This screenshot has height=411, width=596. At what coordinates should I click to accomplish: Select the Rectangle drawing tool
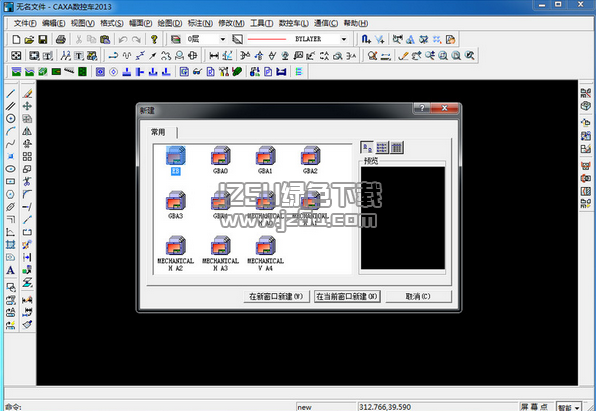[11, 181]
